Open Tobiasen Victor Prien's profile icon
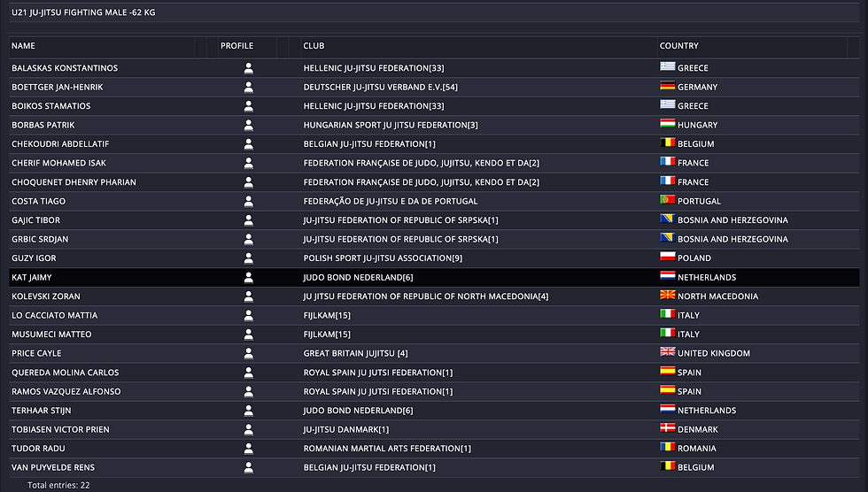 pyautogui.click(x=249, y=429)
